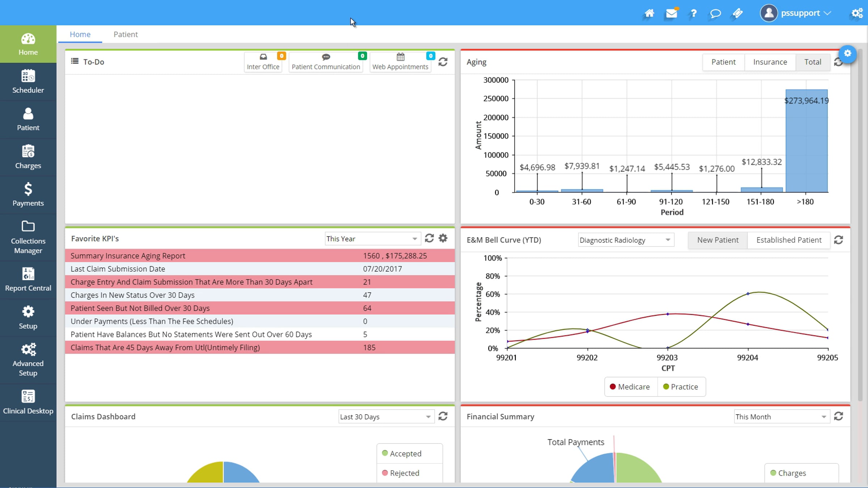The image size is (868, 488).
Task: Open Favorite KPI's settings gear
Action: 443,238
